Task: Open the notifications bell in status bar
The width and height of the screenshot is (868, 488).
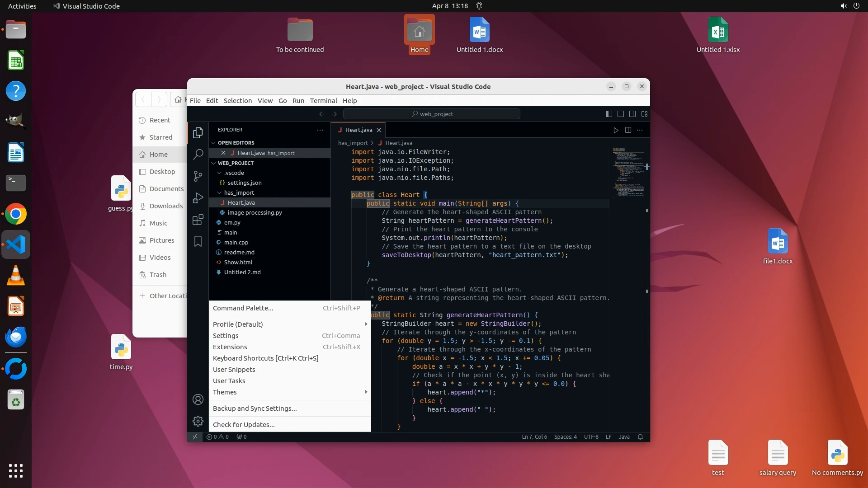Action: (640, 437)
